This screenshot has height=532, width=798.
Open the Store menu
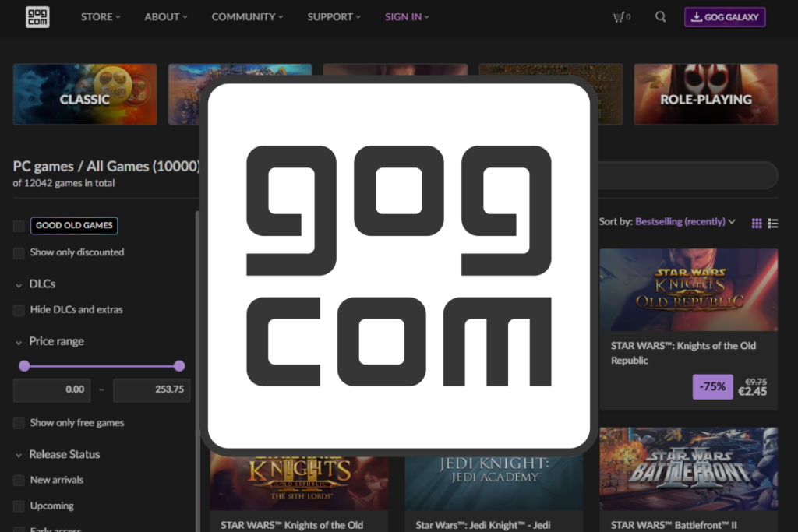click(101, 17)
